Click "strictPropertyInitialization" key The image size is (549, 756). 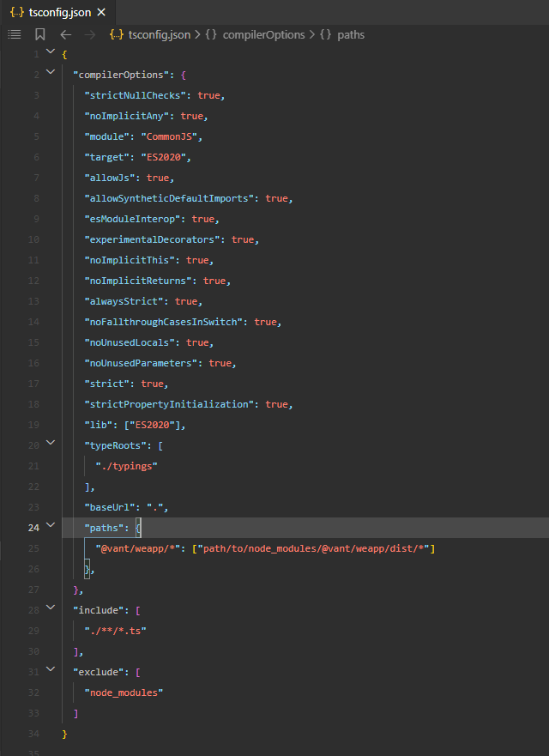(x=169, y=404)
